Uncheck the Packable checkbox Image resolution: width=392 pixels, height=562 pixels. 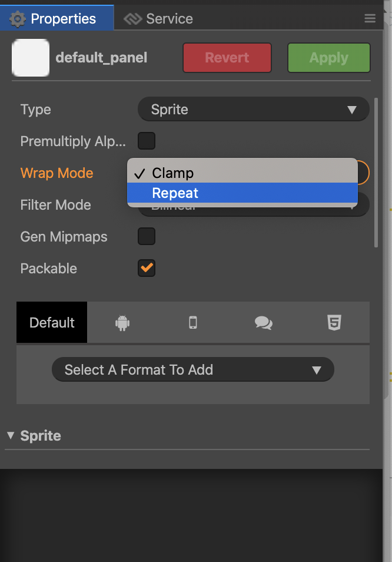click(147, 269)
